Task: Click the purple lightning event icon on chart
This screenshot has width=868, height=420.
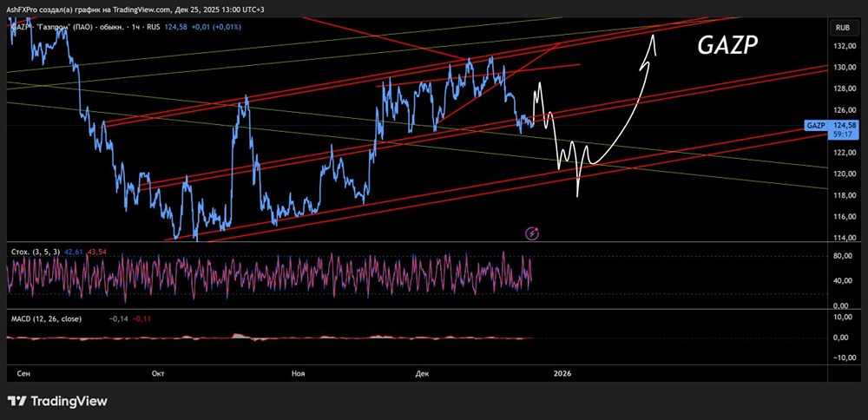Action: (532, 233)
